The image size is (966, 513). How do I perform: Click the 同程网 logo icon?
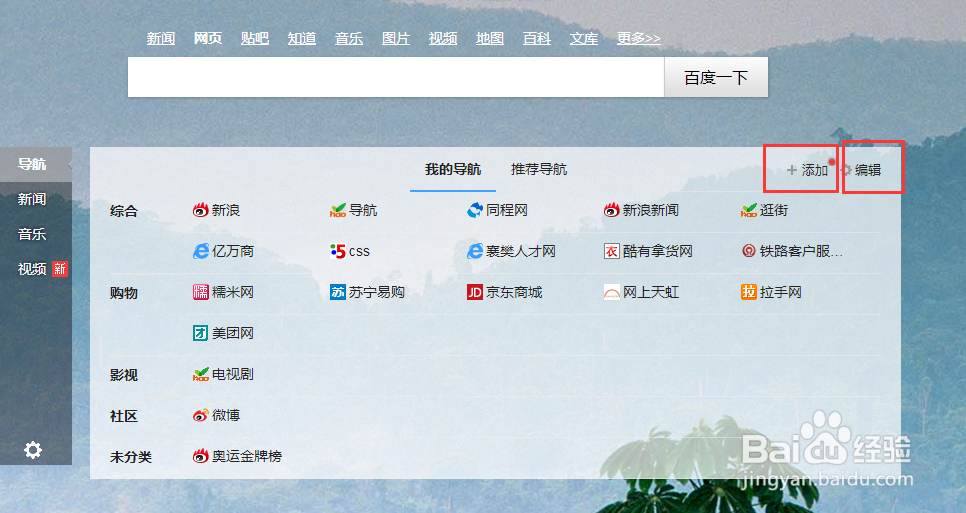474,210
